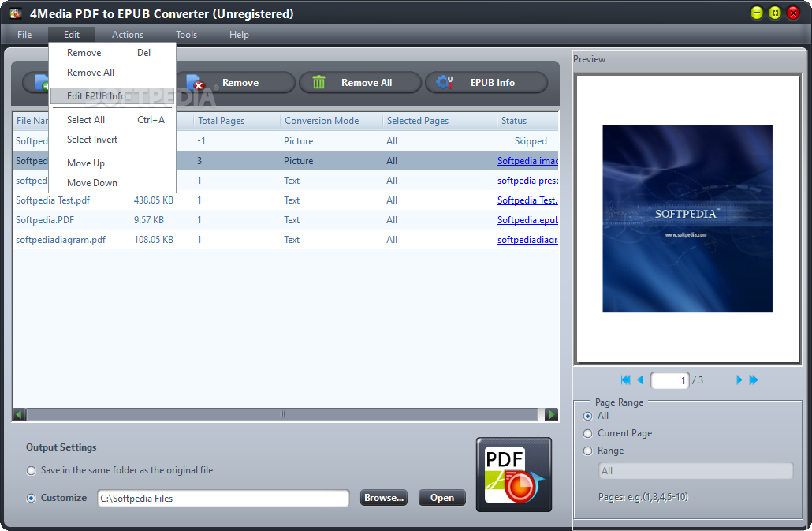The width and height of the screenshot is (812, 531).
Task: Choose Remove in Edit menu
Action: click(113, 53)
